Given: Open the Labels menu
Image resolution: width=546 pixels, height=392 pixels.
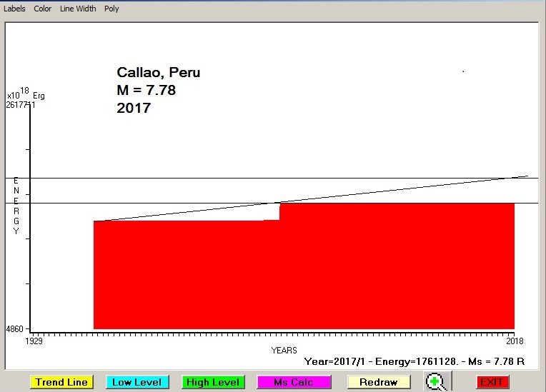Looking at the screenshot, I should tap(14, 9).
